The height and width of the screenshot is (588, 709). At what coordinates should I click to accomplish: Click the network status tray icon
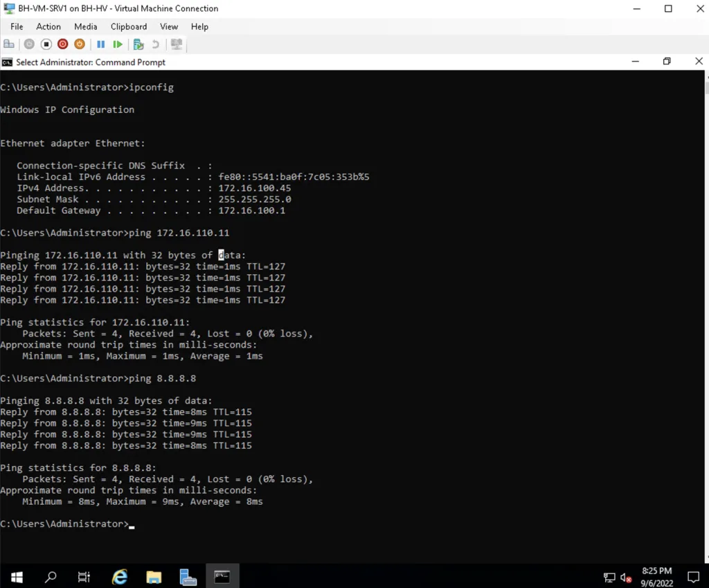(609, 577)
